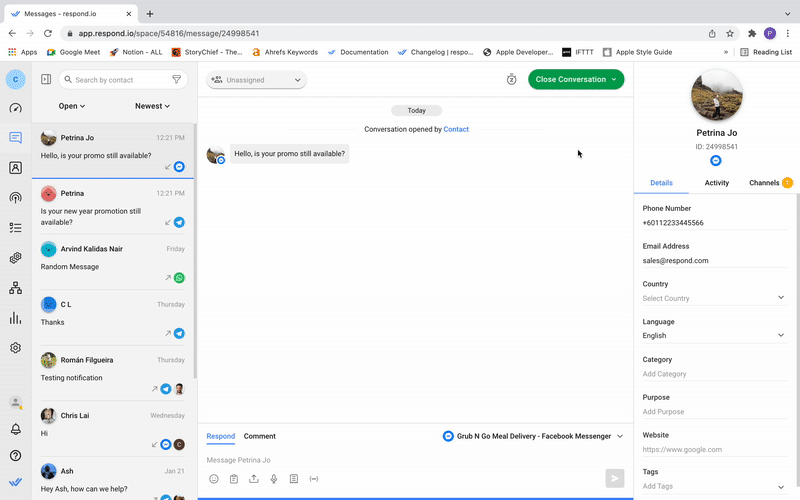Open the Documentation bookmark

point(358,52)
